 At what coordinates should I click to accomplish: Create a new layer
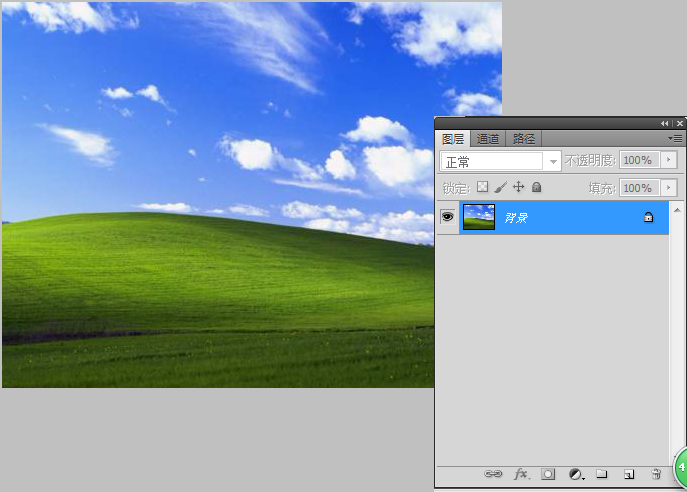click(629, 474)
